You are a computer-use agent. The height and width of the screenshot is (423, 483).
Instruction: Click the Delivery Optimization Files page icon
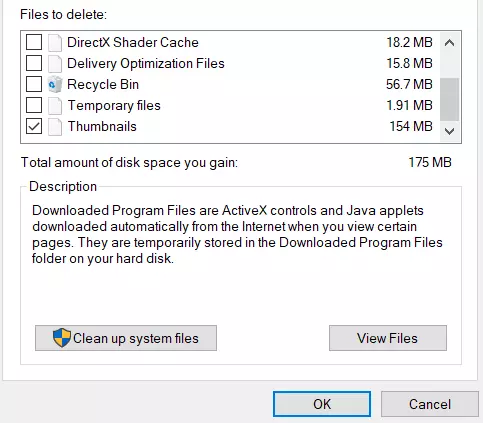pyautogui.click(x=55, y=64)
